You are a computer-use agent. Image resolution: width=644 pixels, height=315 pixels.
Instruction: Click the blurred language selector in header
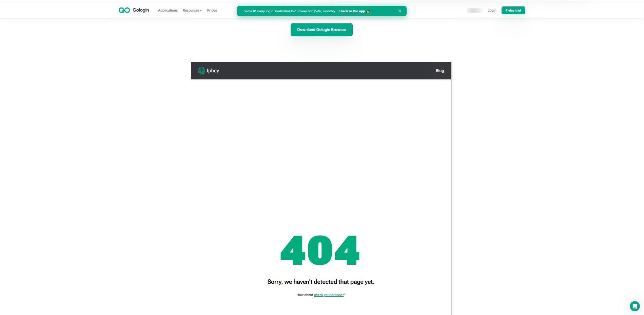[x=475, y=11]
